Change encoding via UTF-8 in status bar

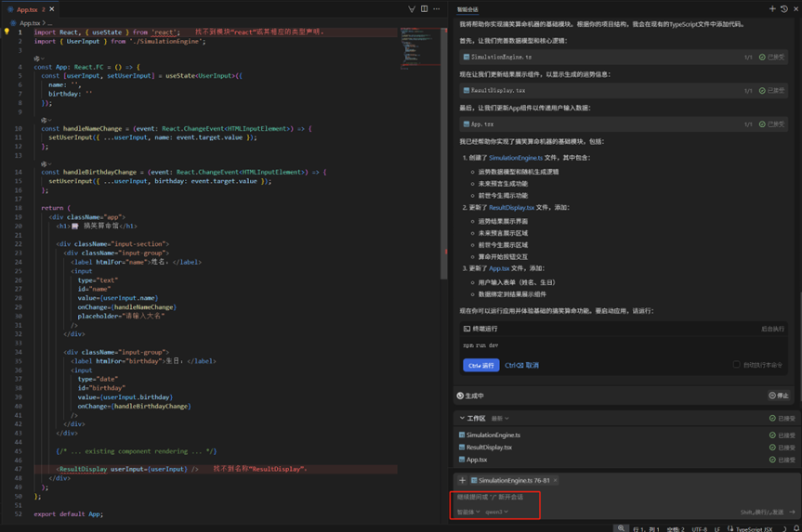(699, 529)
